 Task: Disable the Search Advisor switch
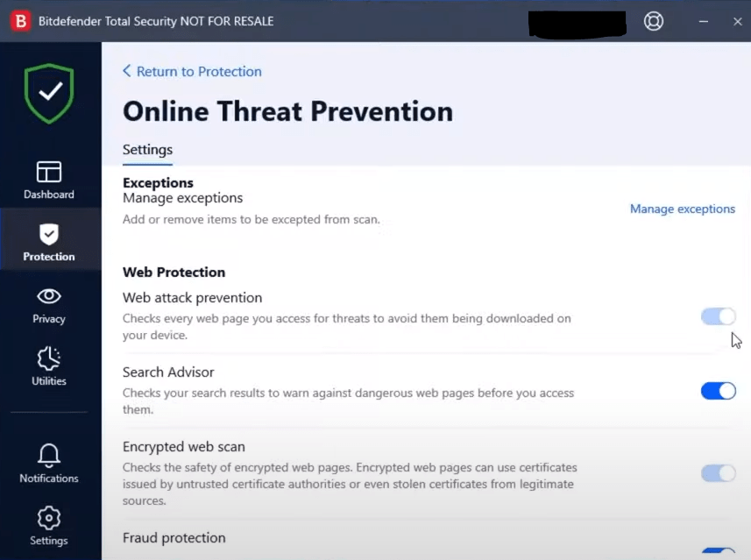pos(718,391)
